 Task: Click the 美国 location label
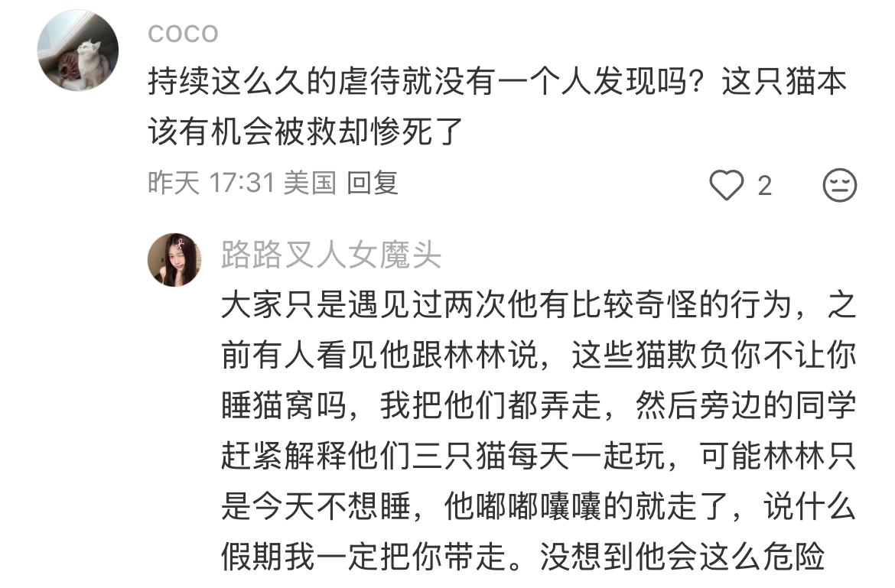click(x=309, y=183)
